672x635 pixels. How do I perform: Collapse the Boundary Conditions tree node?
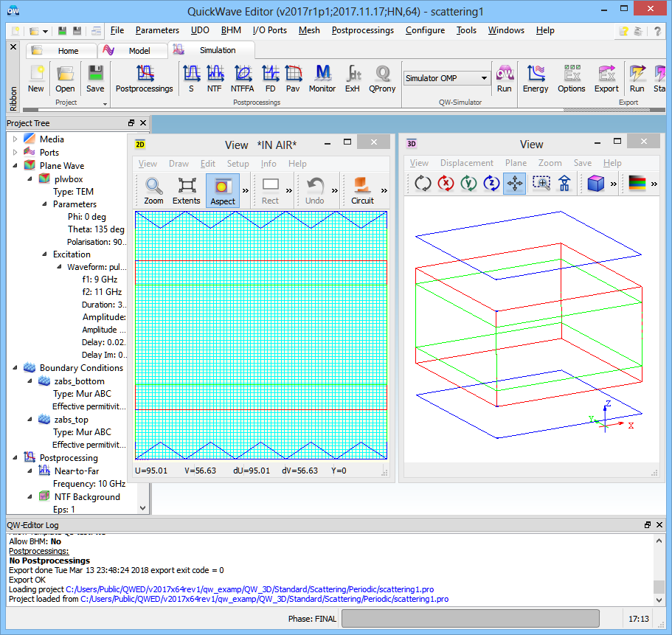(15, 368)
